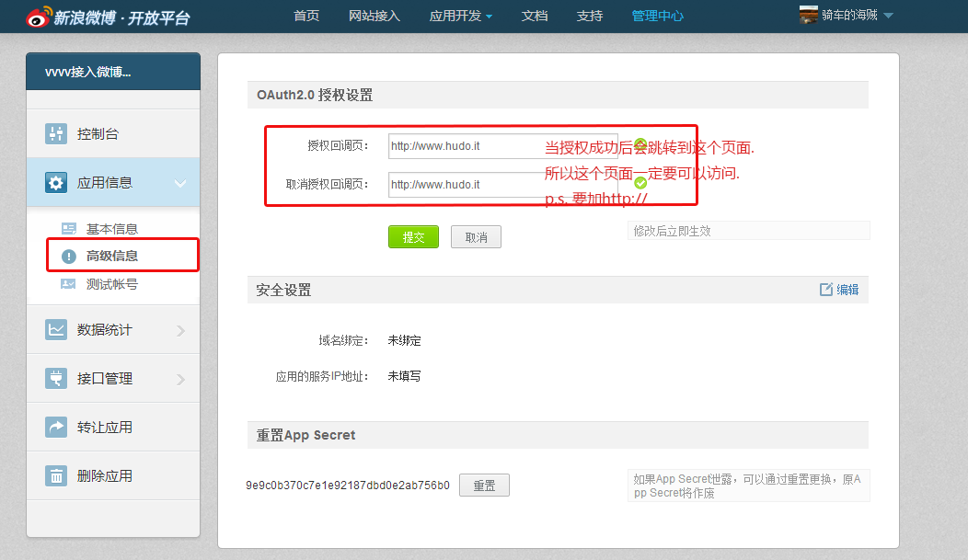This screenshot has width=968, height=560.
Task: Click the 基本信息 card icon
Action: click(x=68, y=229)
